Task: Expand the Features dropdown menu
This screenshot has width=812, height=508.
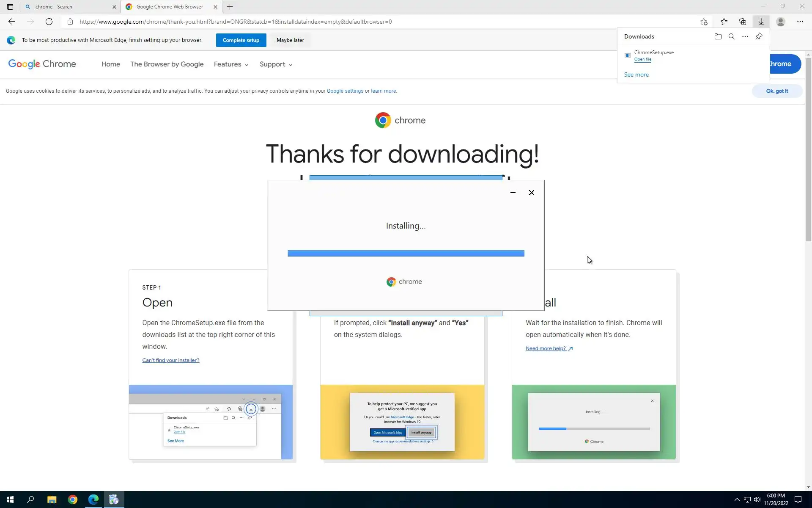Action: [231, 64]
